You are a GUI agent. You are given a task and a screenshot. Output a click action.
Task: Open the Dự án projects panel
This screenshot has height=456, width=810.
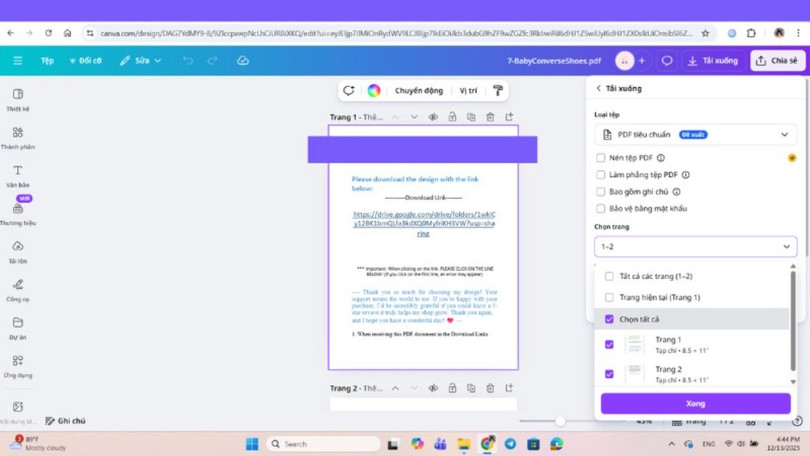click(18, 327)
